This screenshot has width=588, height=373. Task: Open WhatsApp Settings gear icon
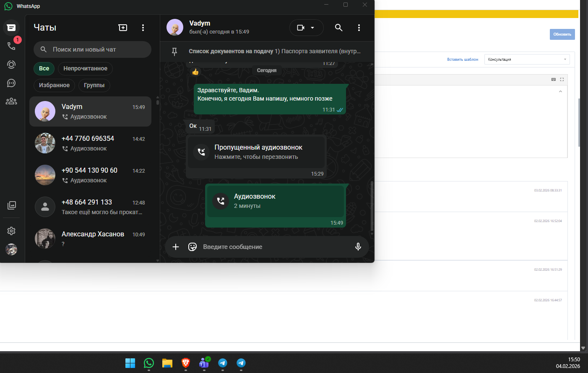[11, 231]
